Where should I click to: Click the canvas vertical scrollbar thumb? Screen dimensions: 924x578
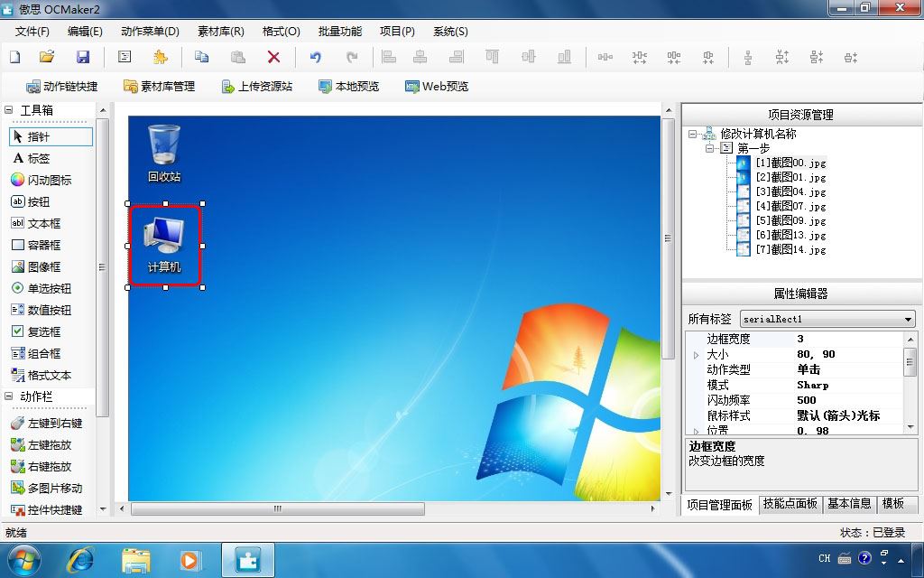click(668, 238)
